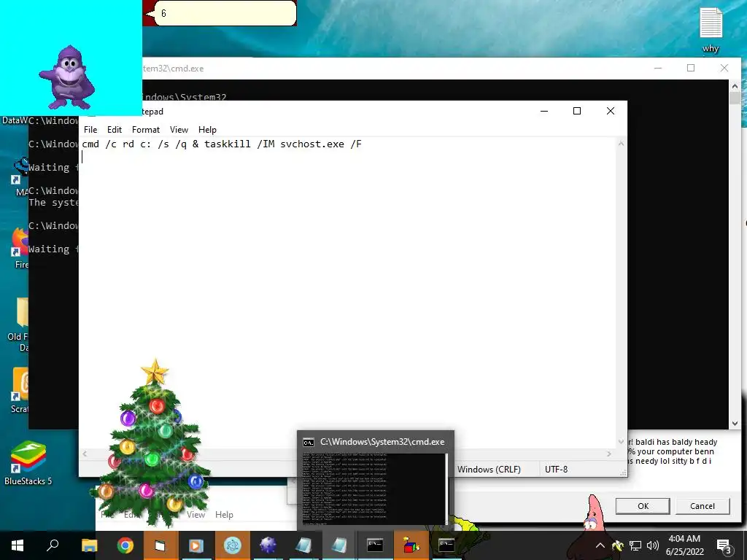This screenshot has height=560, width=747.
Task: Click the cmd.exe preview title label
Action: (x=382, y=442)
